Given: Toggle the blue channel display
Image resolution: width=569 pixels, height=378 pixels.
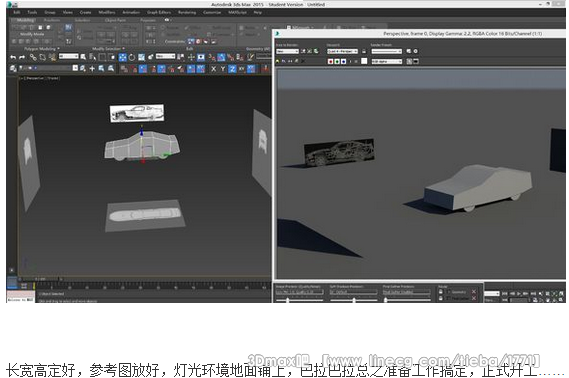Looking at the screenshot, I should click(x=343, y=62).
